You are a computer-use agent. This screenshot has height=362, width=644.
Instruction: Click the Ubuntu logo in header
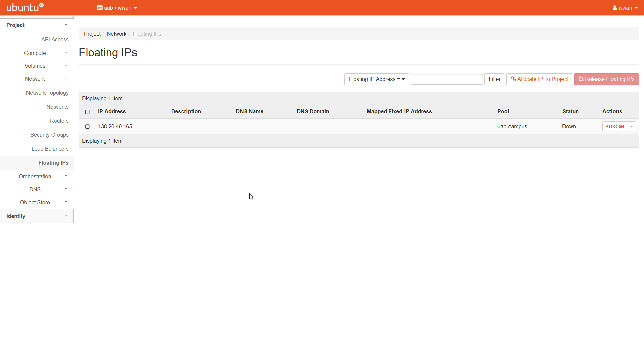(x=25, y=7)
